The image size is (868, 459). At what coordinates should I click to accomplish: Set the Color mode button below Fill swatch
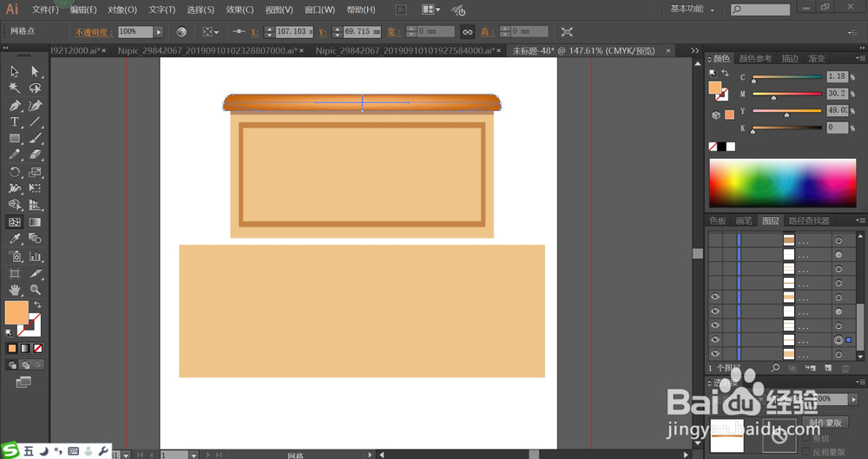(x=12, y=348)
